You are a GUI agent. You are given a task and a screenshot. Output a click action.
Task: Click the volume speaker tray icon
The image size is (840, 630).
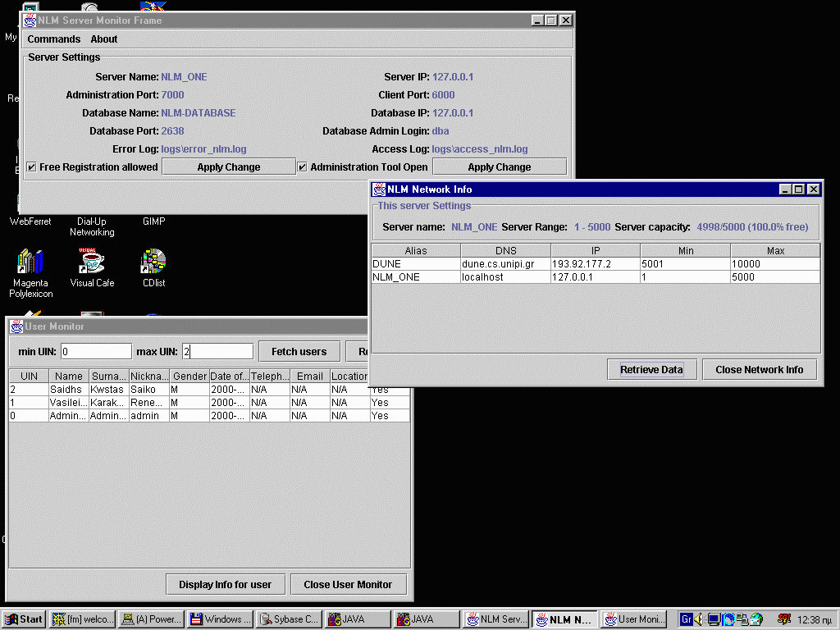click(x=699, y=619)
